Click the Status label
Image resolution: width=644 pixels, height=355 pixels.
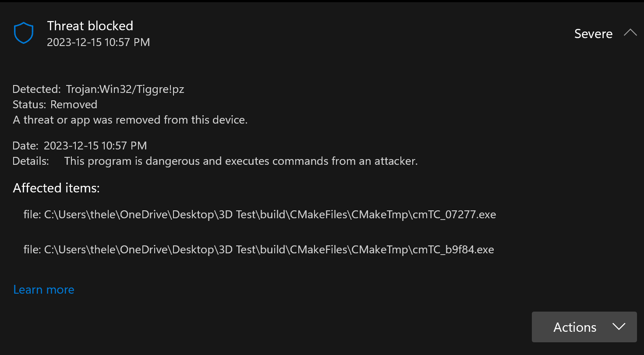point(29,105)
